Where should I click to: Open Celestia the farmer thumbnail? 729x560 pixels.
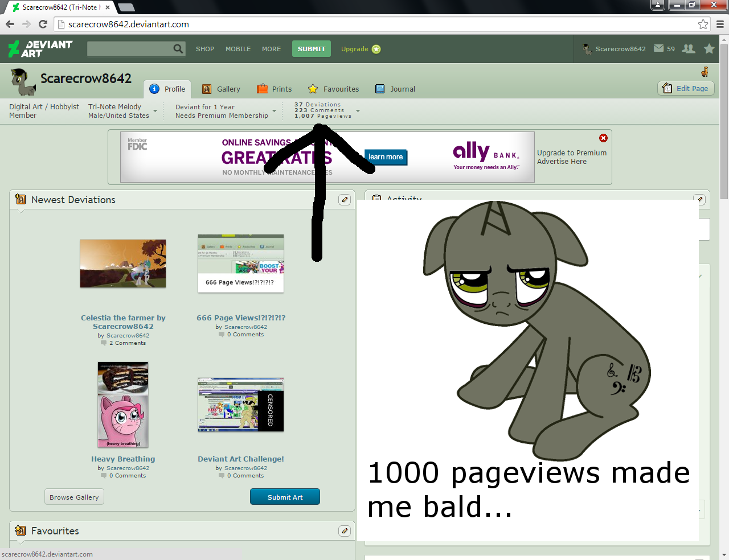click(x=123, y=263)
